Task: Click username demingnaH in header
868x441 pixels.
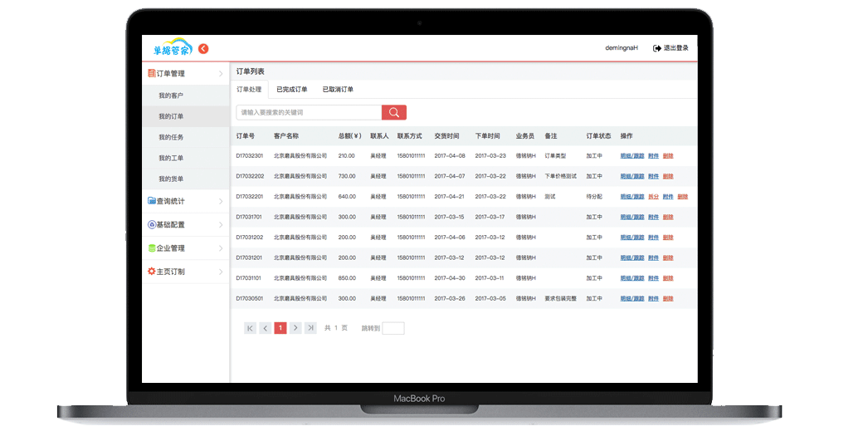Action: [621, 48]
